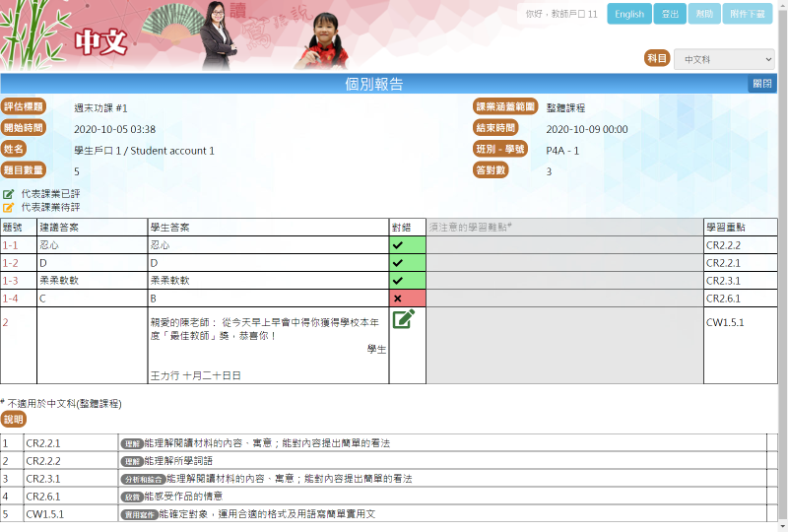Click the page vertical scrollbar
Viewport: 788px width, 532px height.
782,266
